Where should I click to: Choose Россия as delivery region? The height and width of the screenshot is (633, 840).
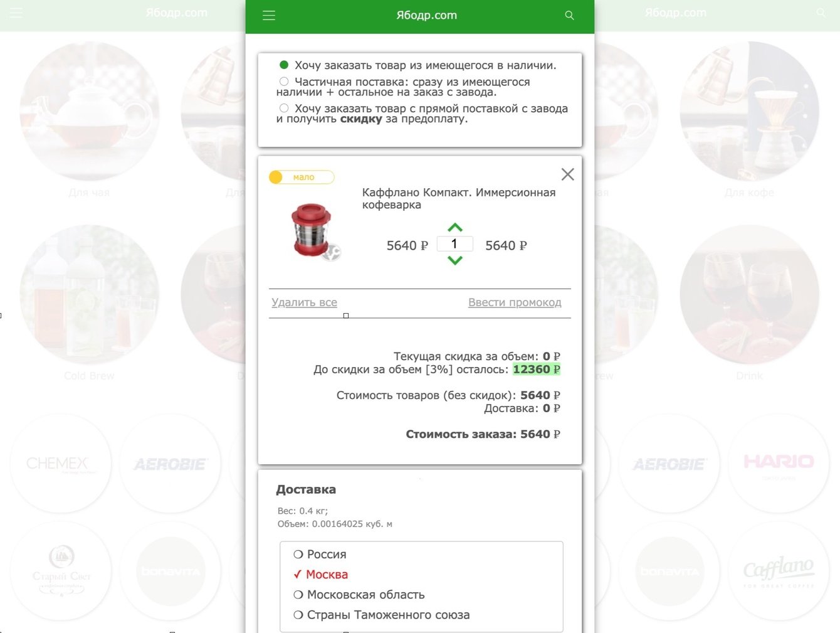pyautogui.click(x=320, y=555)
